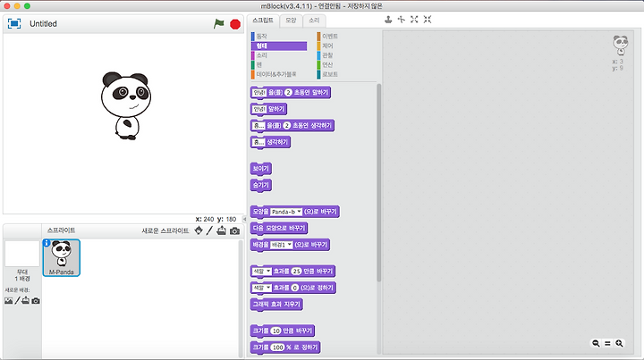Upload a sprite from file
Viewport: 644px width, 360px height.
222,230
